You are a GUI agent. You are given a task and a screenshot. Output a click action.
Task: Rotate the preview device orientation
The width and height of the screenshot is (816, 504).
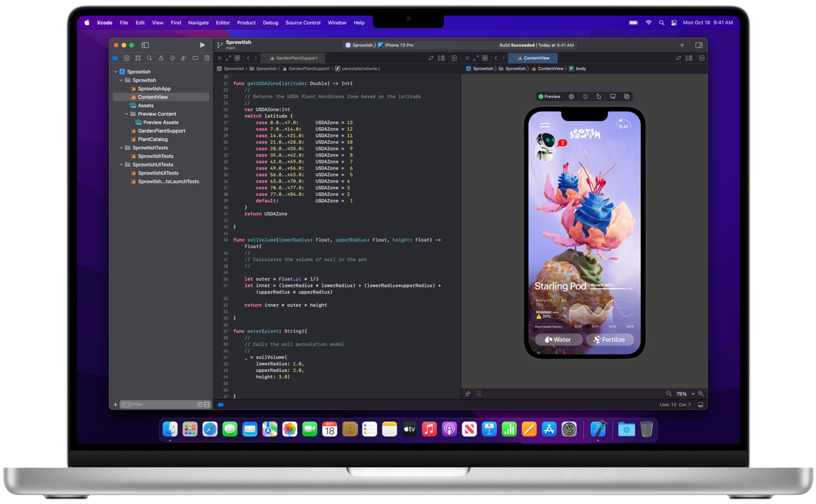click(x=599, y=96)
